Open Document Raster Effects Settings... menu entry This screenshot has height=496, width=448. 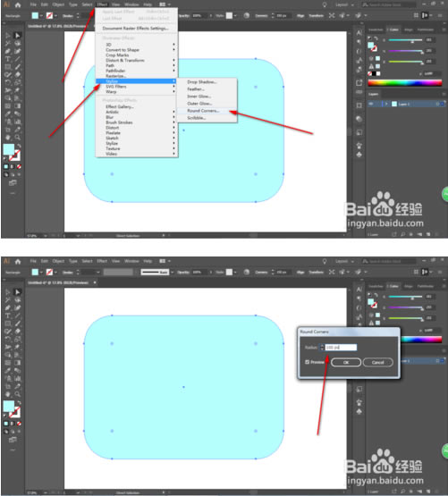(136, 29)
